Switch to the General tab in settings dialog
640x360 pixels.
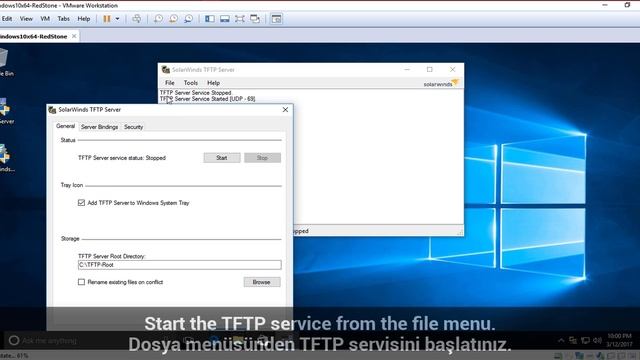click(x=65, y=126)
